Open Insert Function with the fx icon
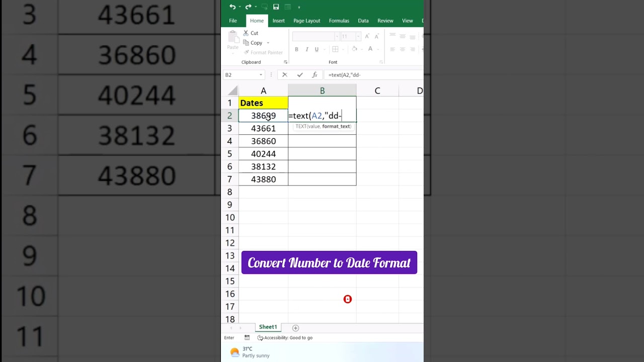Image resolution: width=644 pixels, height=362 pixels. pyautogui.click(x=314, y=75)
